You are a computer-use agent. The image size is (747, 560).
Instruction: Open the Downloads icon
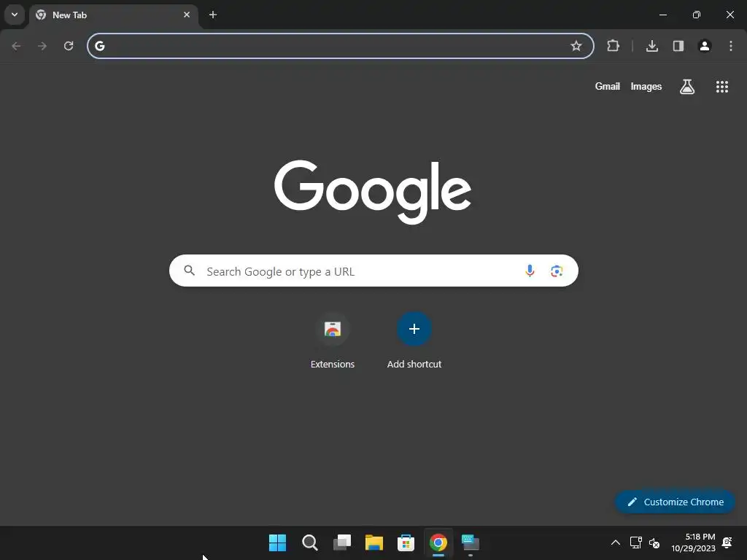(x=651, y=46)
